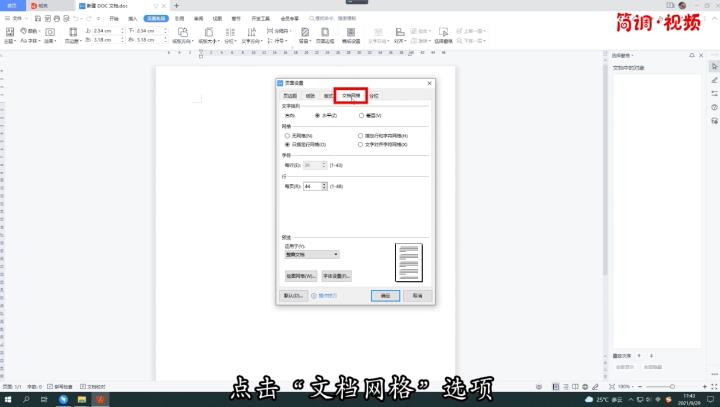Image resolution: width=720 pixels, height=407 pixels.
Task: Select 无网格 radio option
Action: pyautogui.click(x=288, y=134)
